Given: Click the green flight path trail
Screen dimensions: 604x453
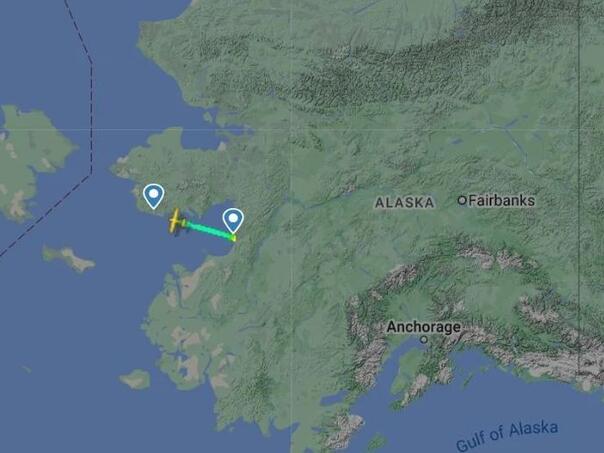Looking at the screenshot, I should click(x=208, y=230).
